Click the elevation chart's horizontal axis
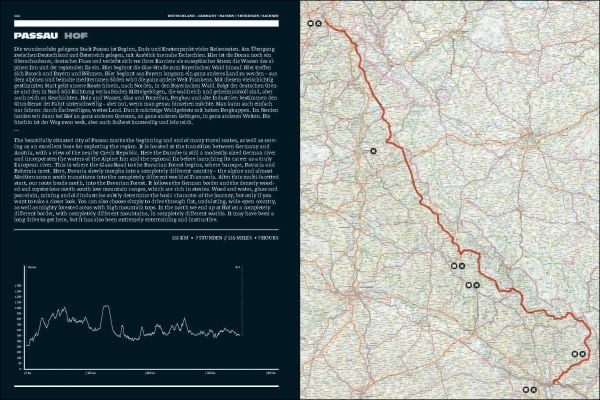 click(146, 368)
